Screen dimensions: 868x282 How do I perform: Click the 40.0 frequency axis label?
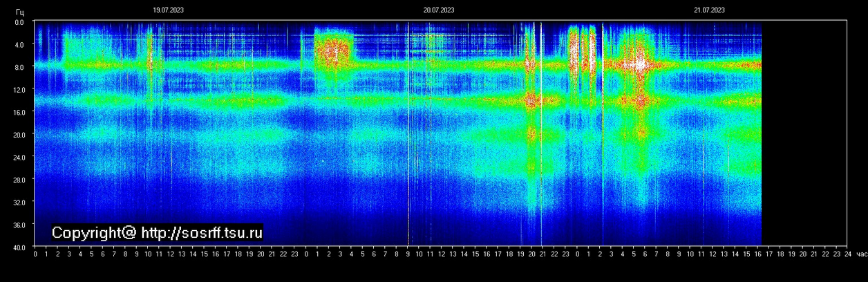19,247
